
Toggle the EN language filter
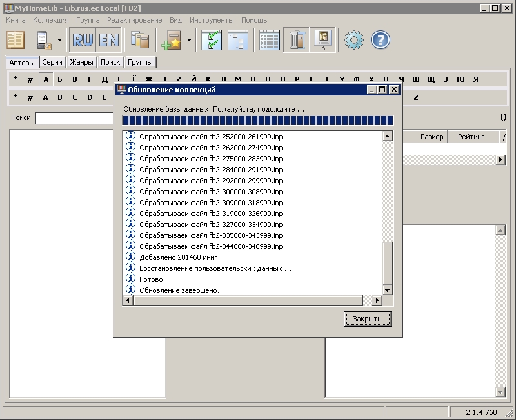click(x=108, y=40)
